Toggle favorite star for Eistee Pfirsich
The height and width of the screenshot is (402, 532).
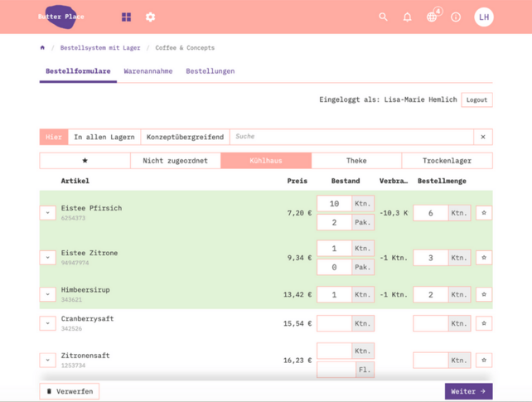click(x=484, y=213)
